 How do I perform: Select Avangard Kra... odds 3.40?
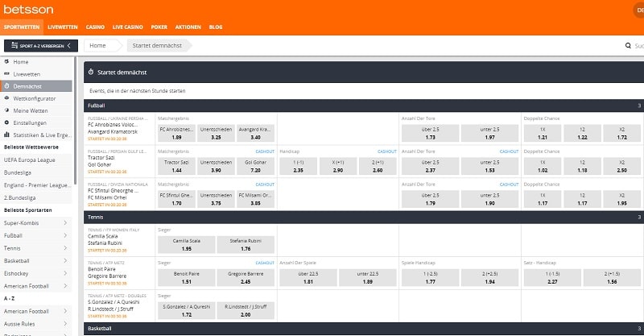pos(255,133)
